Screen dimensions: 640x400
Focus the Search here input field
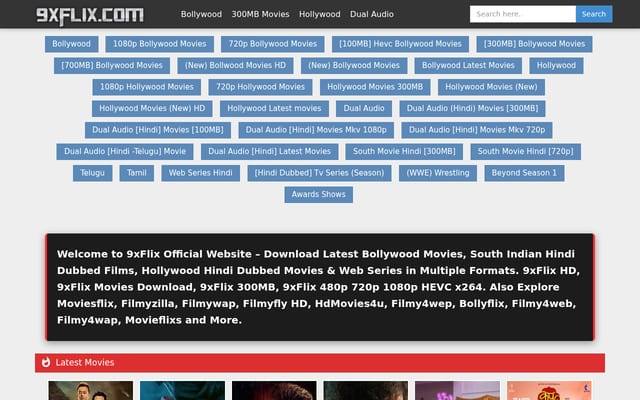point(523,14)
